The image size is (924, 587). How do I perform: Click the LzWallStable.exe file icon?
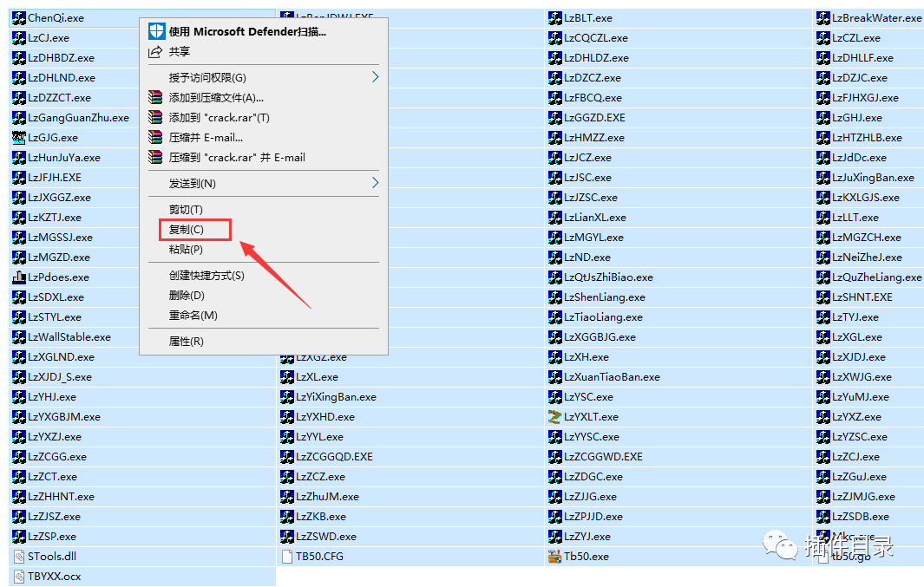click(x=19, y=337)
